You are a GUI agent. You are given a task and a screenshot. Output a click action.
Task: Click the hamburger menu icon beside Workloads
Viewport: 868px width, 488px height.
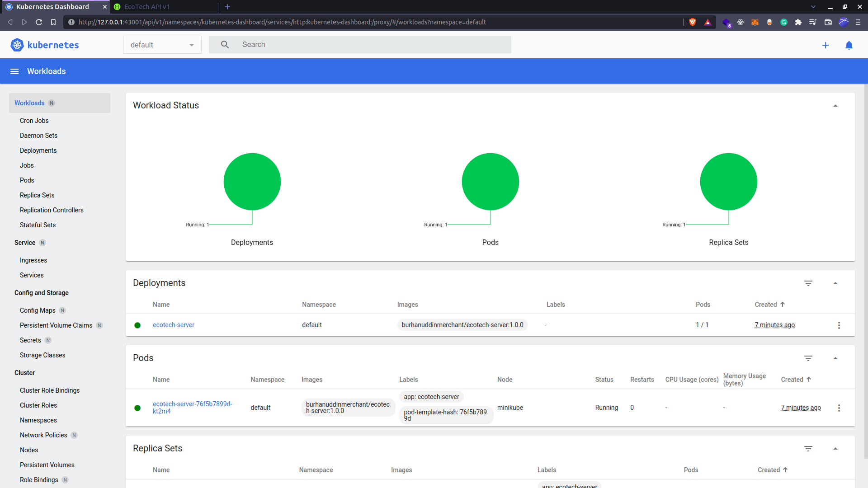click(x=14, y=71)
